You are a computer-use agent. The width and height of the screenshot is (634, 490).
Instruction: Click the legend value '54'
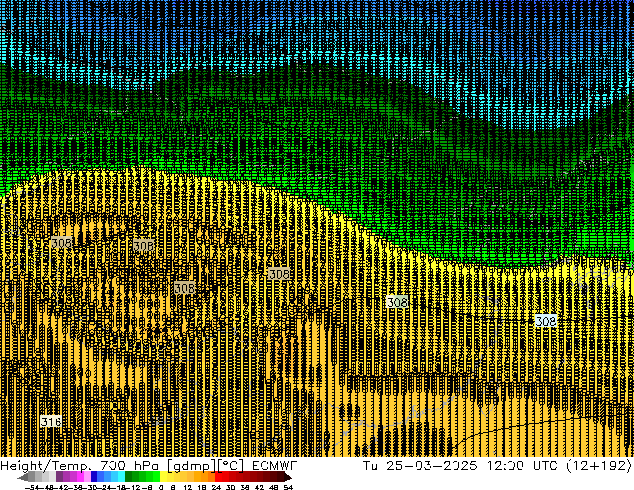click(x=288, y=488)
